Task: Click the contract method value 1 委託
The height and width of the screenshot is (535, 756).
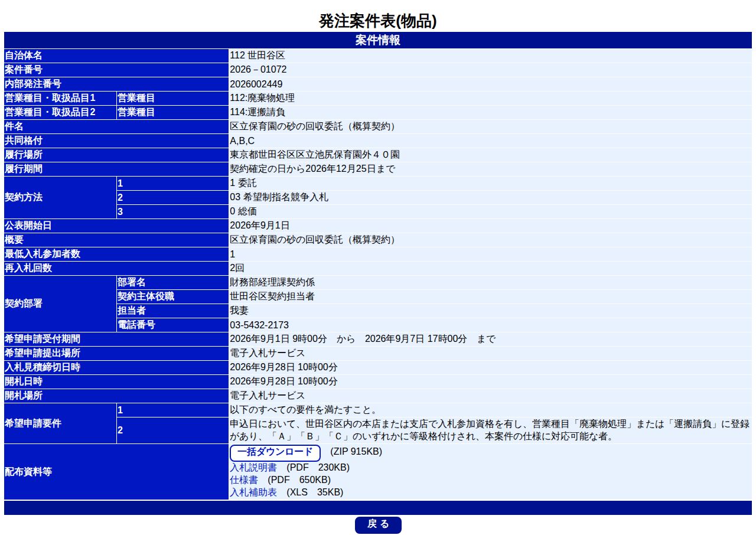Action: point(243,183)
